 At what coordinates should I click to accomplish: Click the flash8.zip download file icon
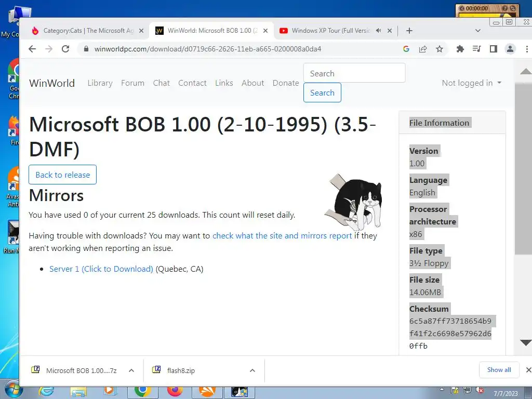coord(156,369)
